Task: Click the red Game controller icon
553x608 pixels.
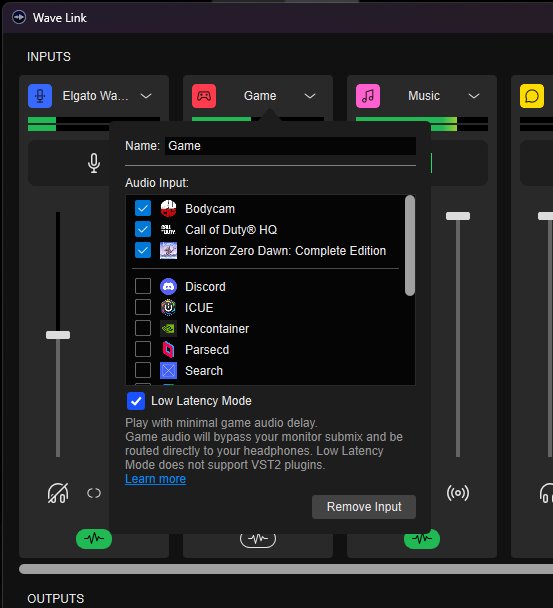Action: point(204,96)
